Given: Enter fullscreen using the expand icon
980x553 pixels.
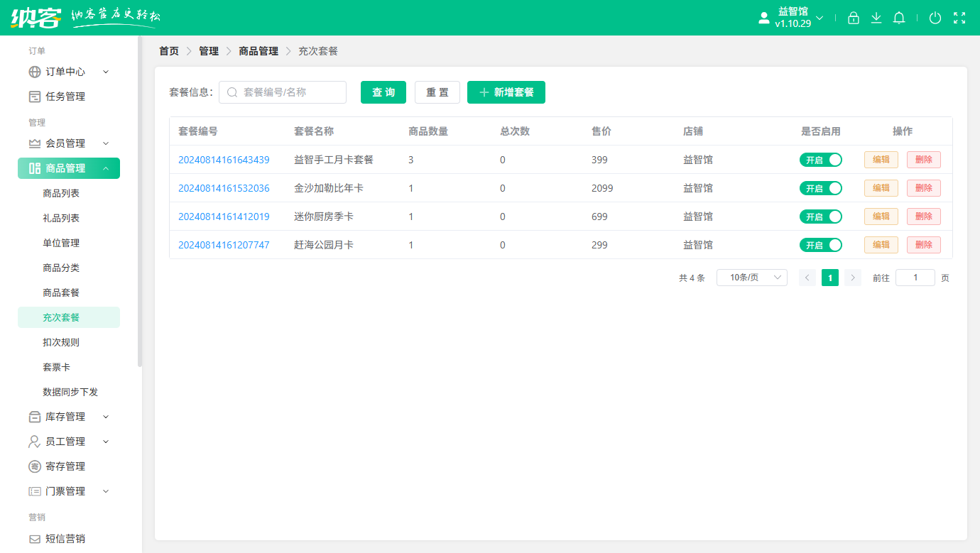Looking at the screenshot, I should coord(959,18).
